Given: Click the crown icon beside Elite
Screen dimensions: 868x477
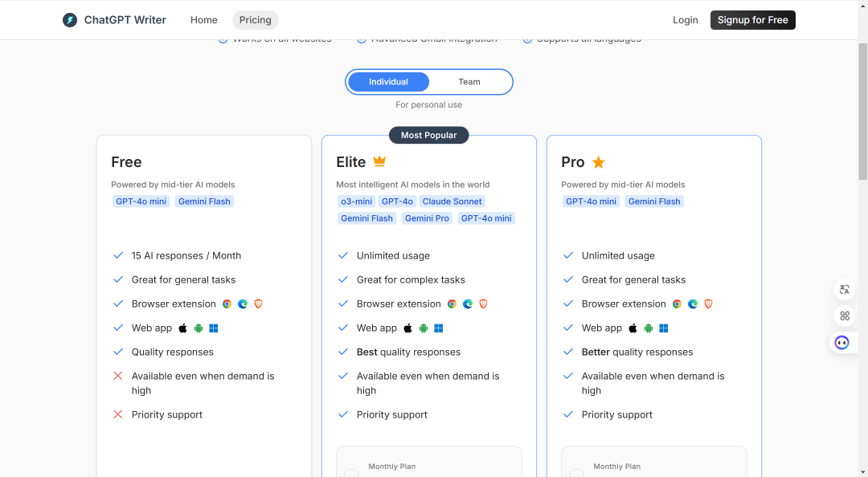Looking at the screenshot, I should (x=379, y=161).
